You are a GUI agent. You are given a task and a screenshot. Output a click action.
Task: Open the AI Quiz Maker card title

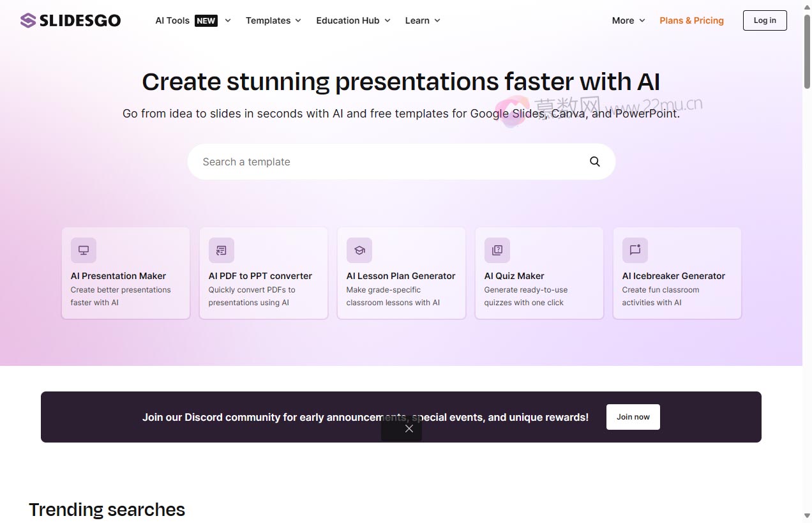pyautogui.click(x=515, y=276)
